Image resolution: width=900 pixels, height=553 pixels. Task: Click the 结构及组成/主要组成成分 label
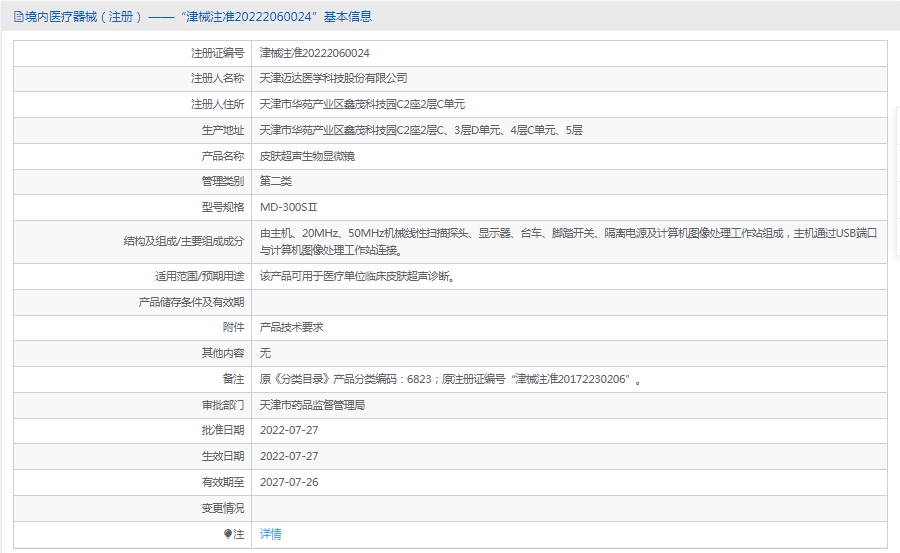click(184, 242)
